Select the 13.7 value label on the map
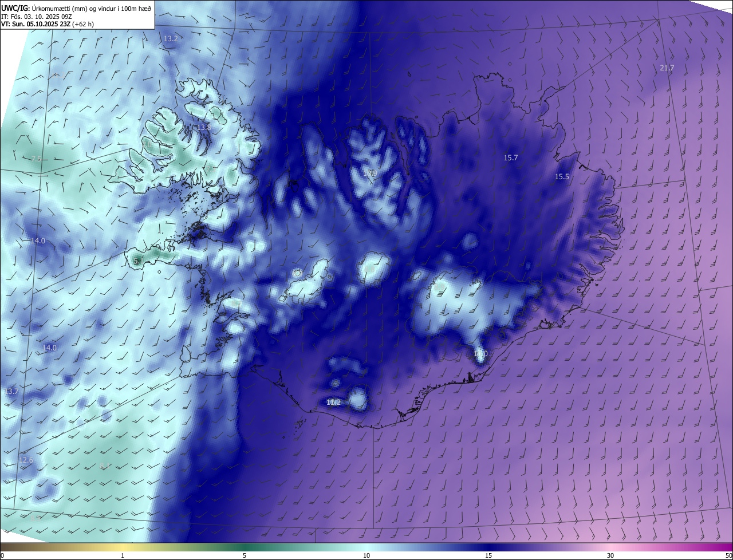The width and height of the screenshot is (733, 560). pyautogui.click(x=11, y=392)
